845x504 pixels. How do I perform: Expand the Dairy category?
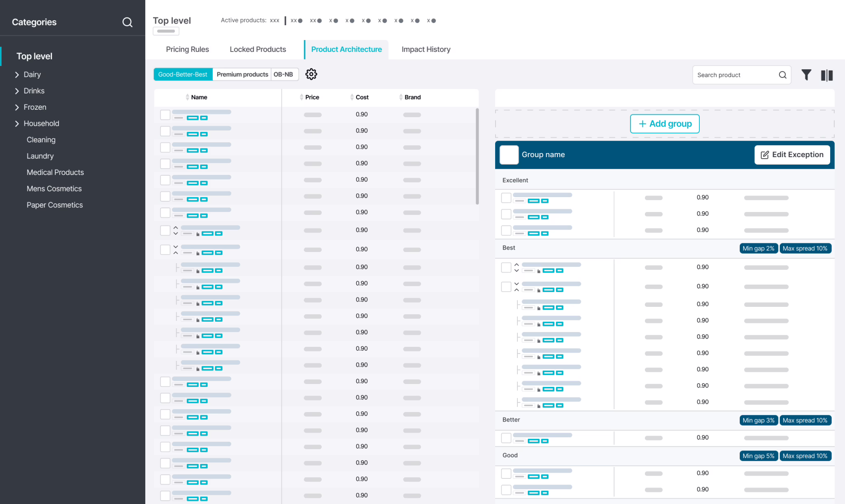17,75
